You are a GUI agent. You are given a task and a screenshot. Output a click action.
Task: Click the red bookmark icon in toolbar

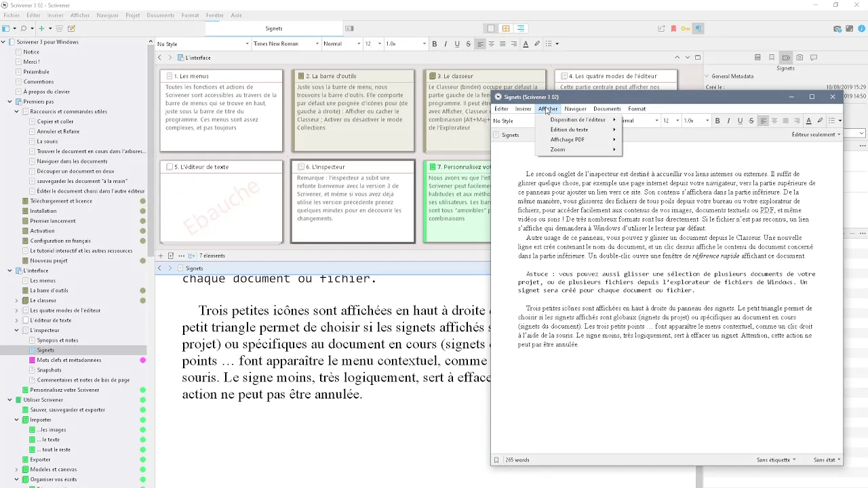coord(673,28)
